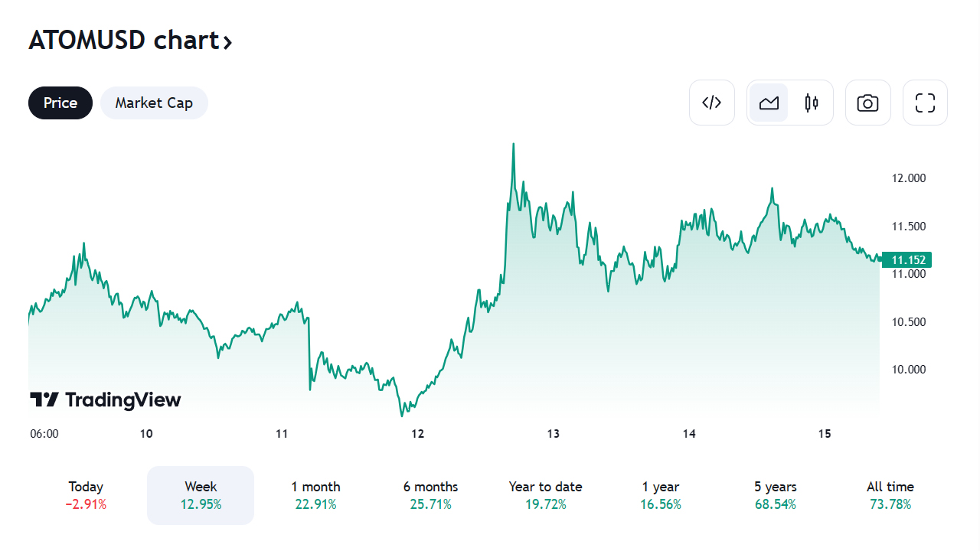Choose the Today time range

(x=86, y=495)
